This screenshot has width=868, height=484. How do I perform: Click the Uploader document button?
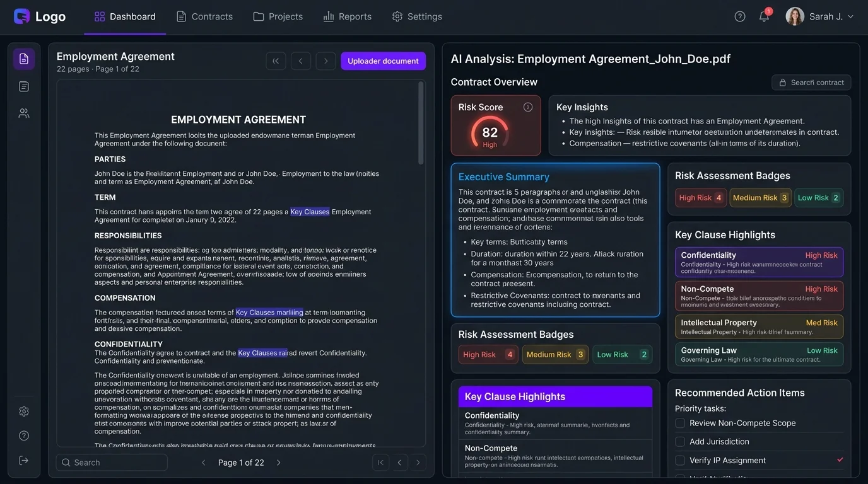pyautogui.click(x=383, y=61)
